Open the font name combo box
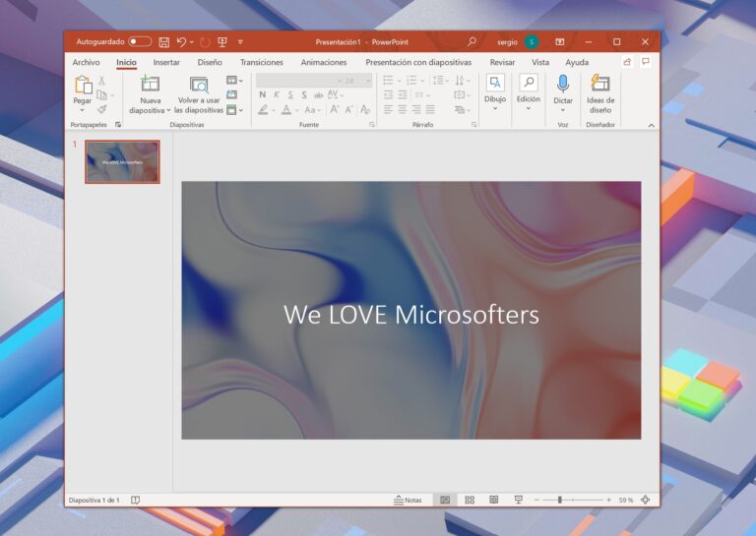Viewport: 756px width, 536px height. [x=299, y=81]
